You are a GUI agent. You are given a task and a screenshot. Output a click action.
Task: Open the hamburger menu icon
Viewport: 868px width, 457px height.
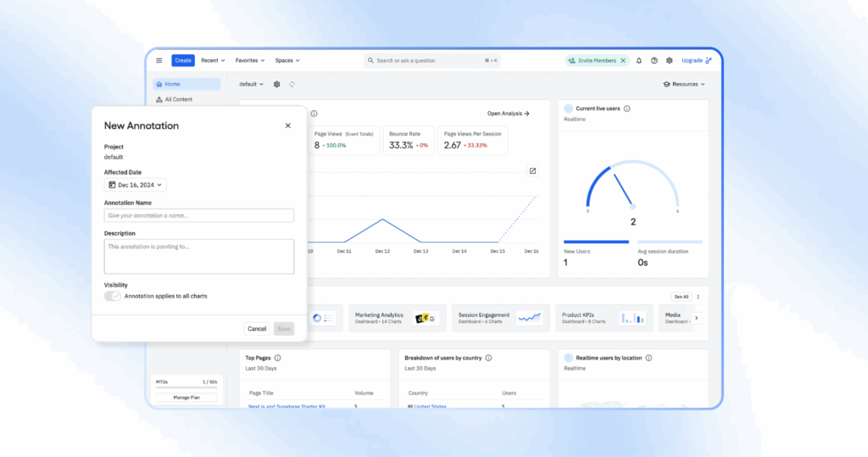[159, 60]
